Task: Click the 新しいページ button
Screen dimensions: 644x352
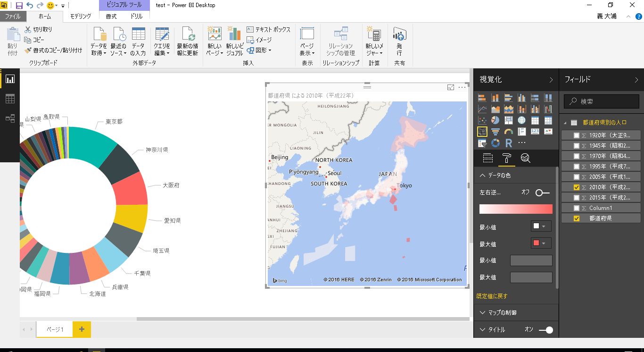Action: coord(215,41)
